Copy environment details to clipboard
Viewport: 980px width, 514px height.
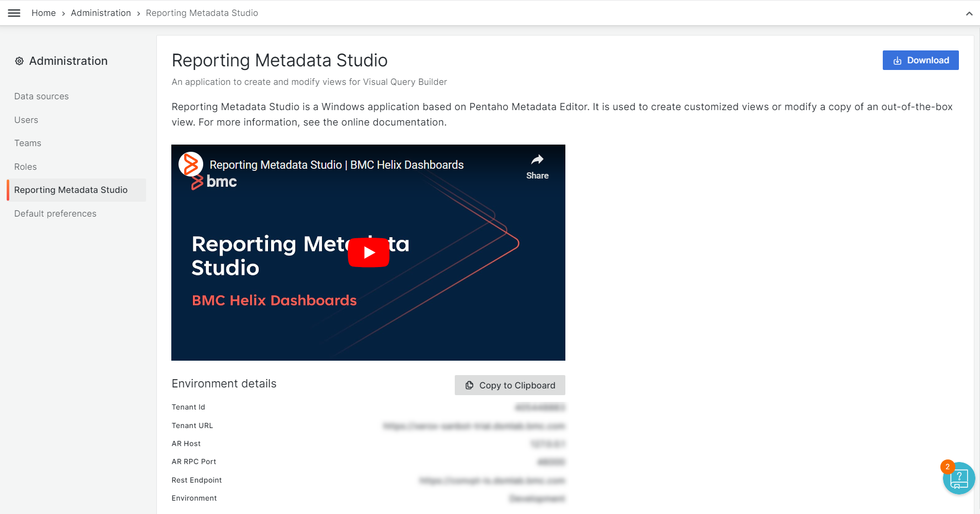510,385
